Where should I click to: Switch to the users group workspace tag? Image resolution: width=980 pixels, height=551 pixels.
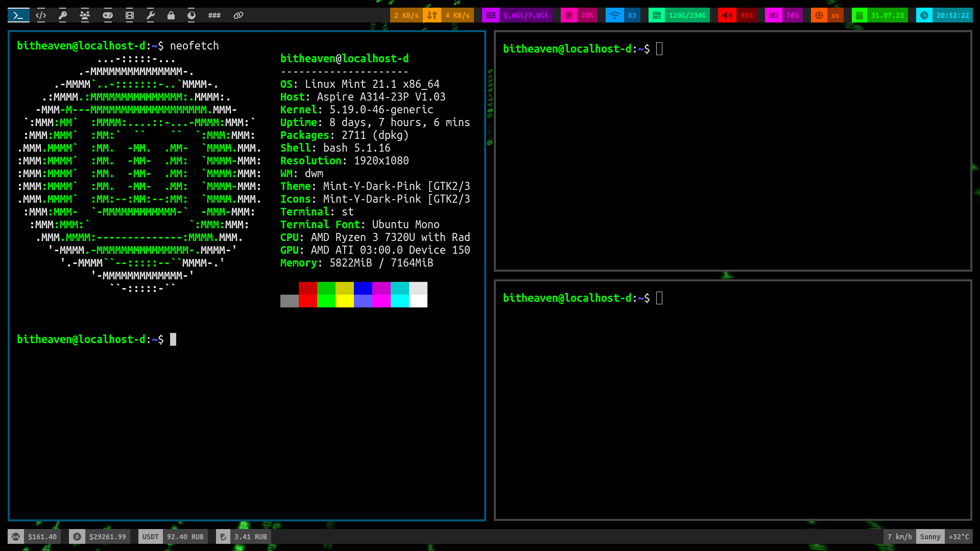pos(85,15)
